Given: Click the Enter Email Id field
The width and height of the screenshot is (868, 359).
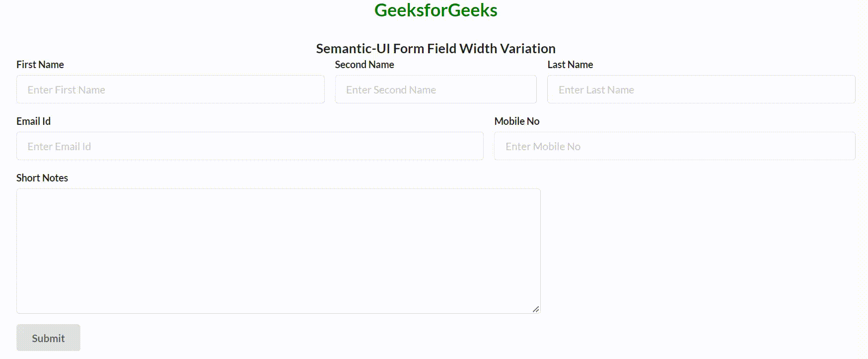Looking at the screenshot, I should click(250, 146).
